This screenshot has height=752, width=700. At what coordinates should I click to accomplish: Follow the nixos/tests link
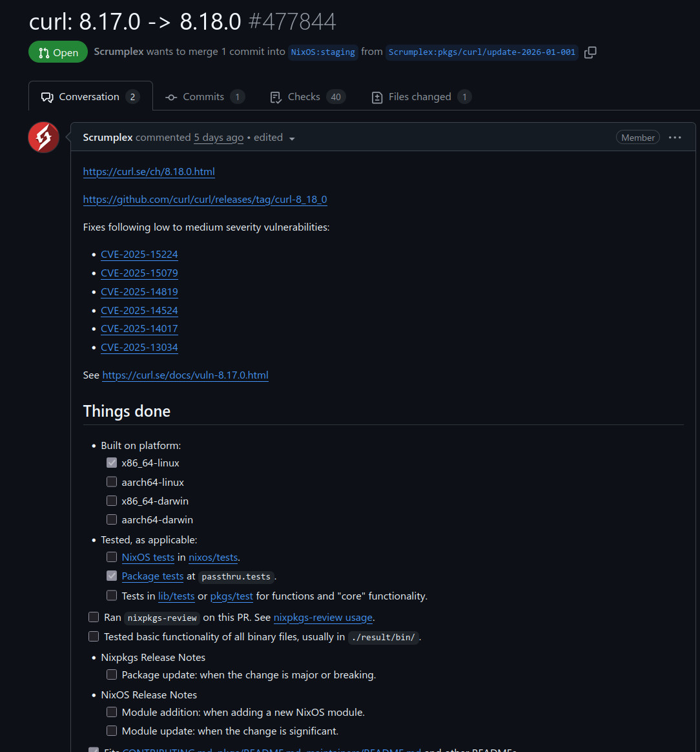(x=213, y=558)
